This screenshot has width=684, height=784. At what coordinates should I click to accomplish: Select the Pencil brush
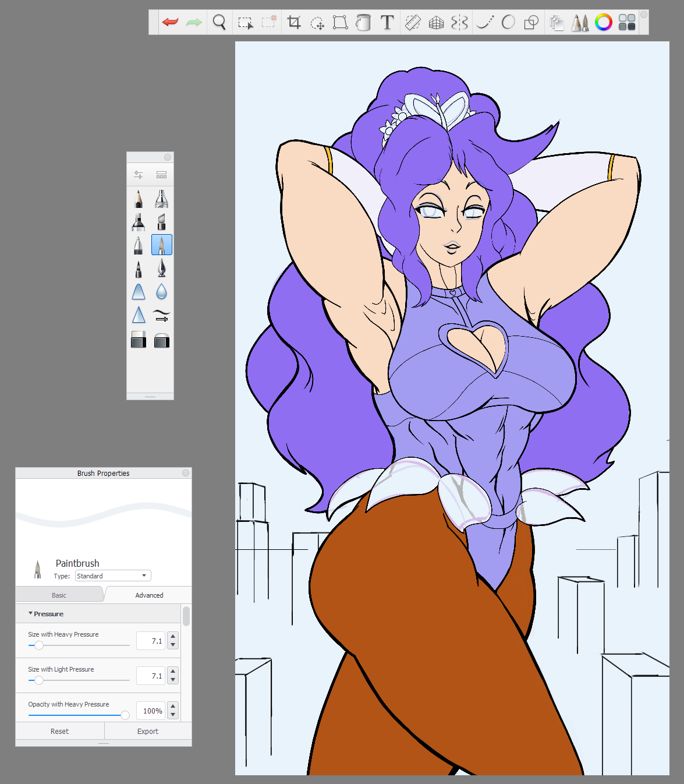(139, 199)
